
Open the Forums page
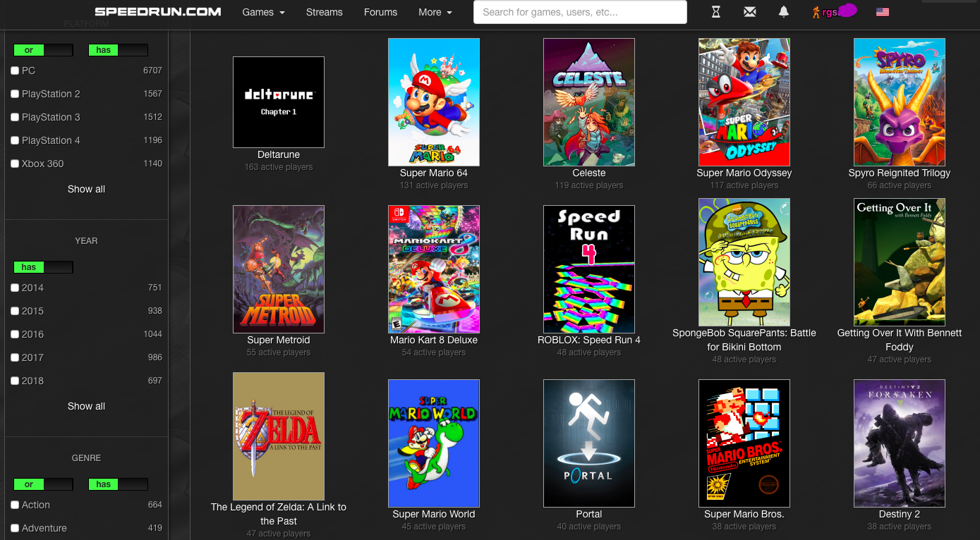(x=380, y=12)
